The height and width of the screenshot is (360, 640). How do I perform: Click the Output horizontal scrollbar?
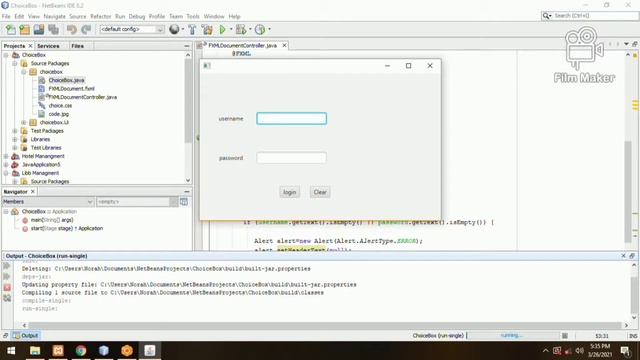pos(325,325)
